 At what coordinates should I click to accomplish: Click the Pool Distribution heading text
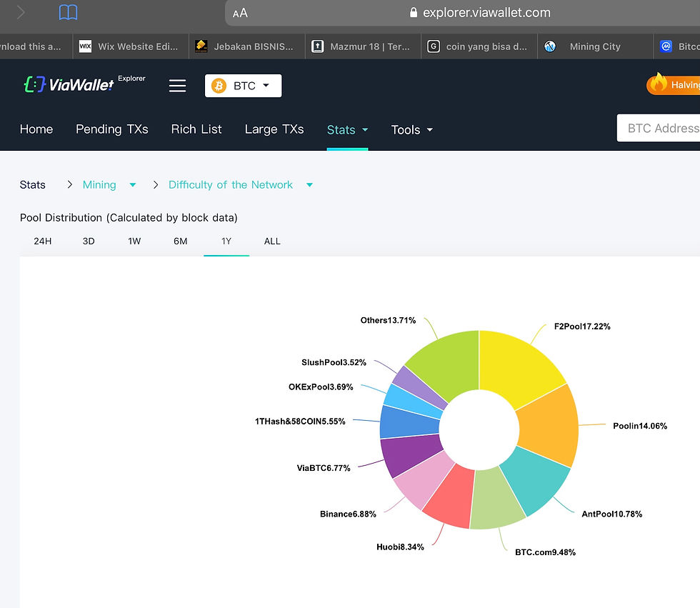coord(129,218)
